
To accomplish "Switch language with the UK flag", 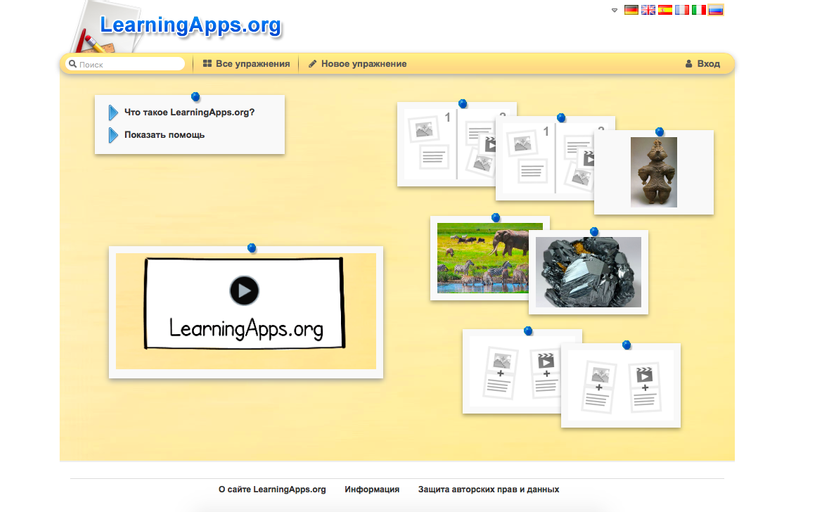I will coord(648,10).
